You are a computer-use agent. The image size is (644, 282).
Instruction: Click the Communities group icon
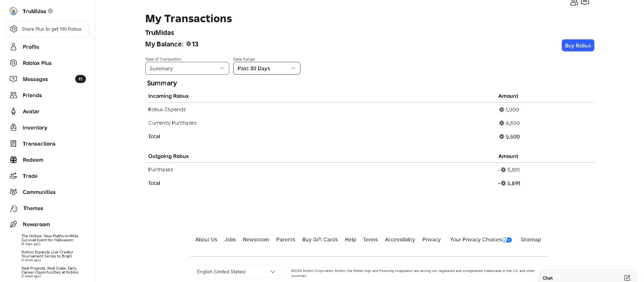pos(13,192)
